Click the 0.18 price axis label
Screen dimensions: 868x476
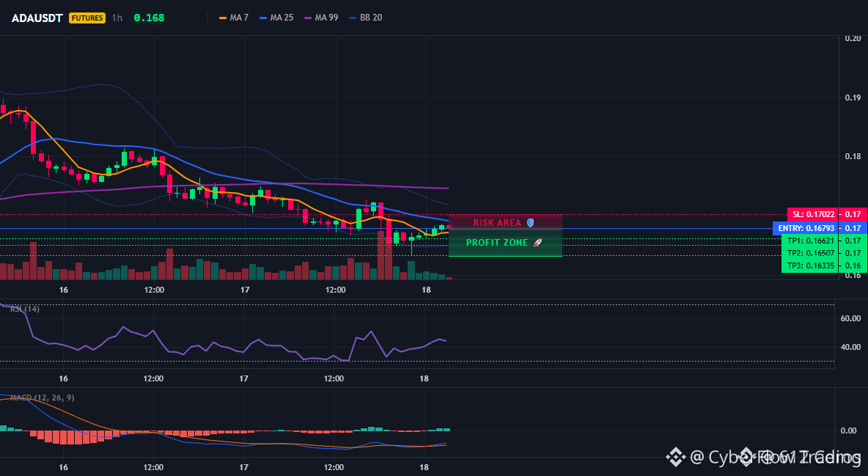point(853,156)
